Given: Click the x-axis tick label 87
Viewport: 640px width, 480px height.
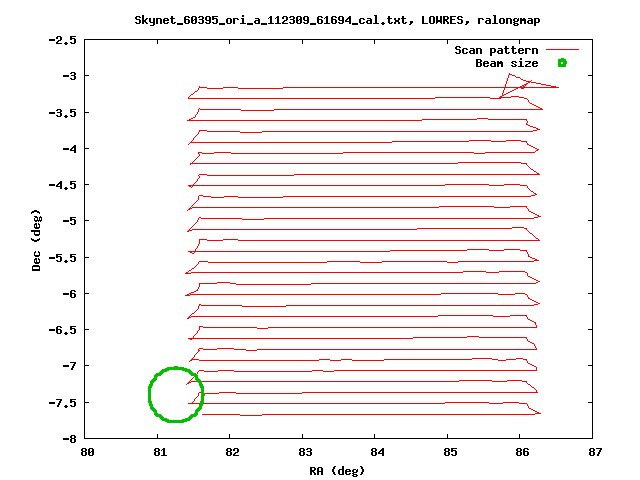Looking at the screenshot, I should click(x=595, y=452).
